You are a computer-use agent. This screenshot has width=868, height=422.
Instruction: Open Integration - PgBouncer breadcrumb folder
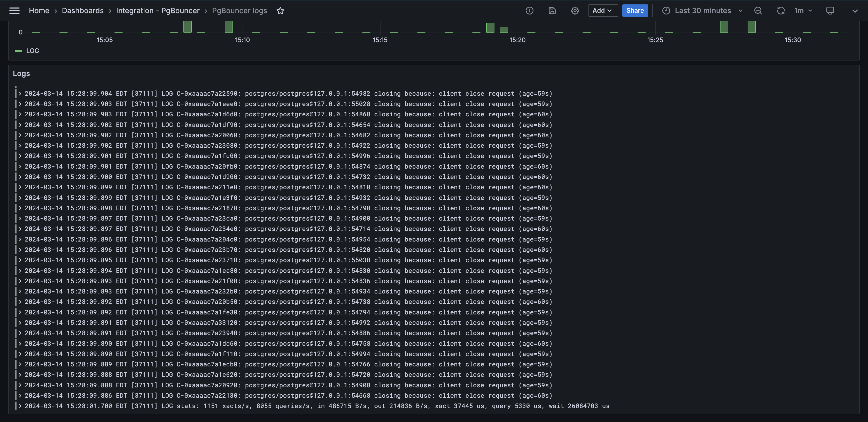158,11
